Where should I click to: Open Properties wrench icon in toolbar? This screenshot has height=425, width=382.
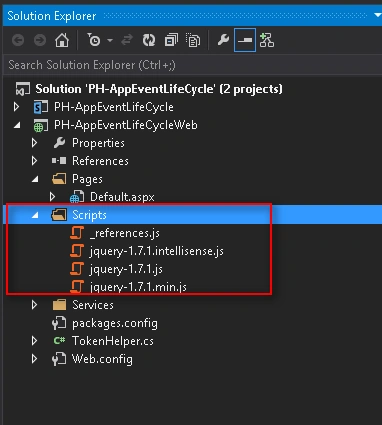(x=223, y=40)
